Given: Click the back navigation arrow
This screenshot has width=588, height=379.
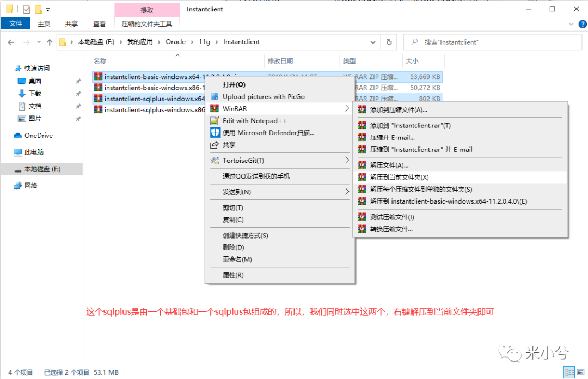Looking at the screenshot, I should [x=11, y=42].
